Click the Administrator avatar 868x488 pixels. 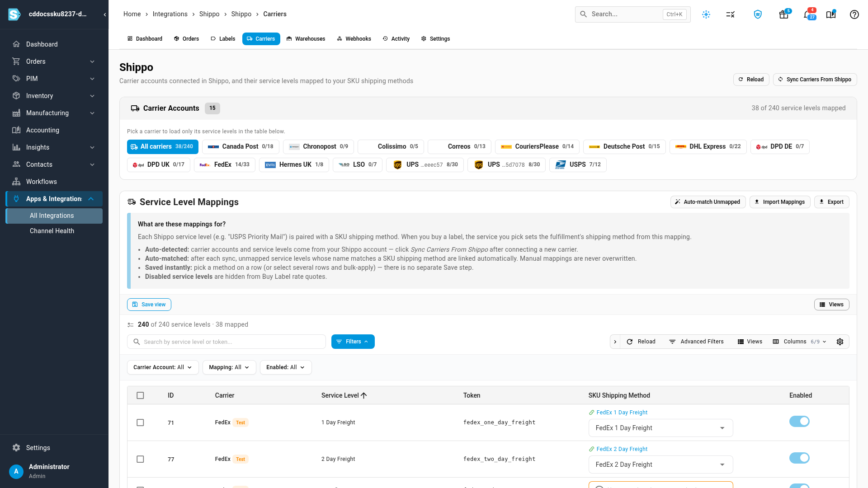pos(16,471)
